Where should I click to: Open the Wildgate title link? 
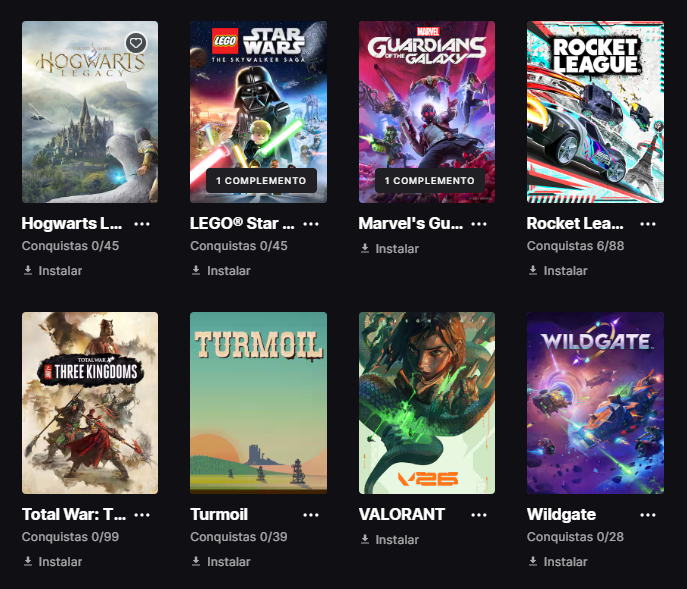click(x=561, y=514)
